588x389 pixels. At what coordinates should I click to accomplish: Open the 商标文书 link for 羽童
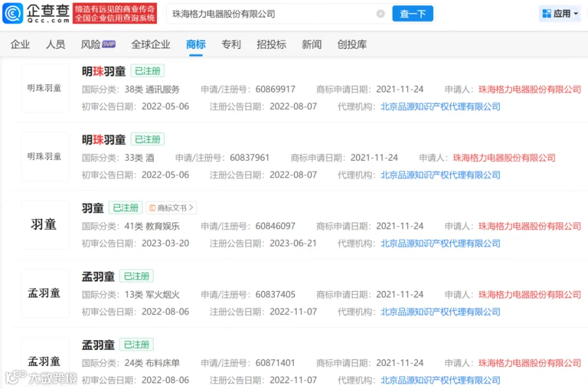click(171, 207)
